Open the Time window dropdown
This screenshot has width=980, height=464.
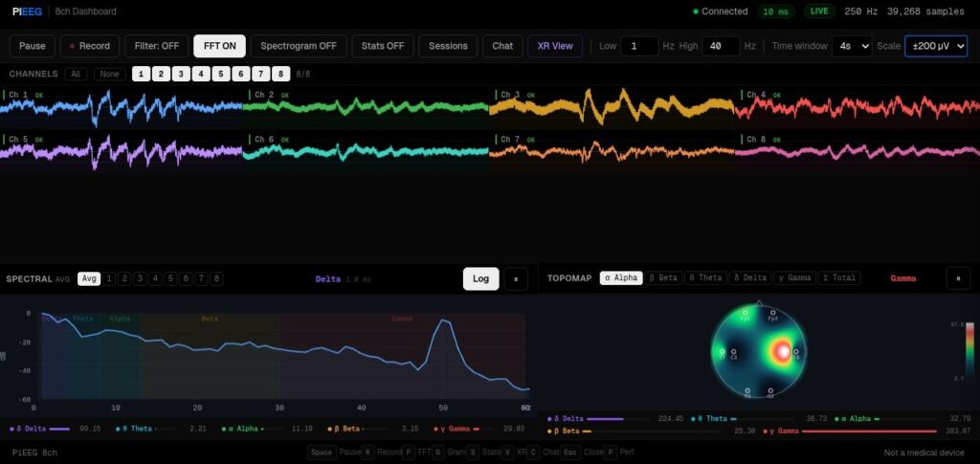851,46
